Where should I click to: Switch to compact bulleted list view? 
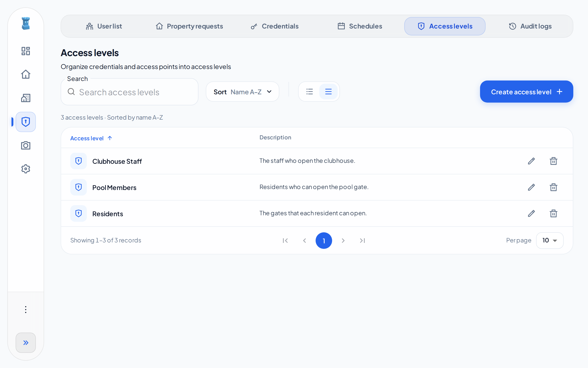(310, 92)
